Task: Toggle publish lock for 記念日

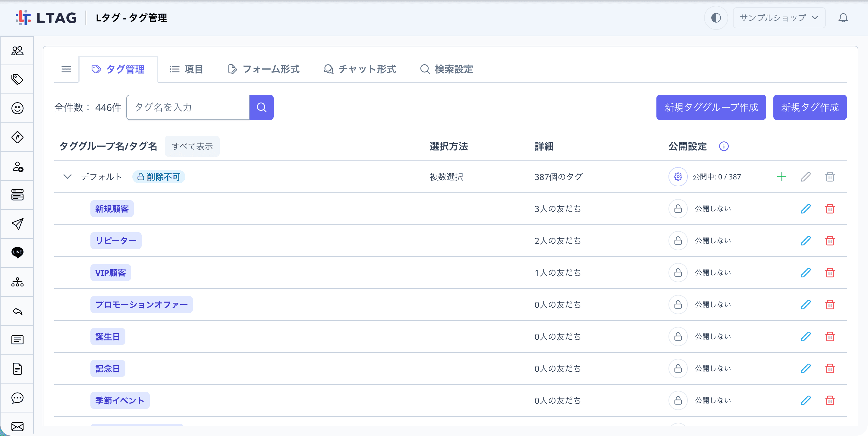Action: pos(678,368)
